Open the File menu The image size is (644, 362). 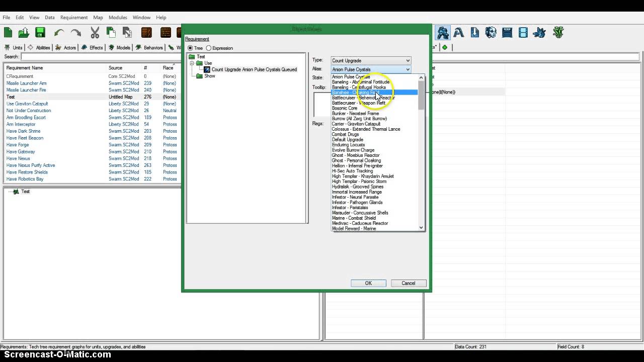pos(7,18)
